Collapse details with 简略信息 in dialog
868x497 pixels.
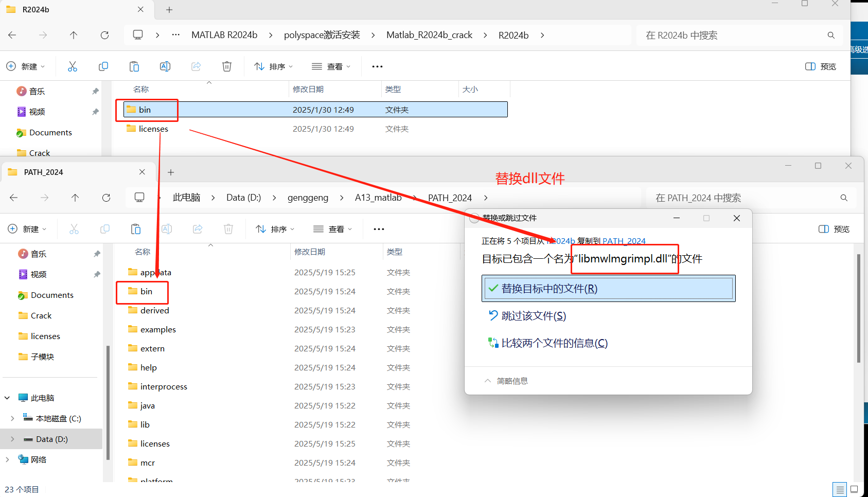tap(506, 381)
